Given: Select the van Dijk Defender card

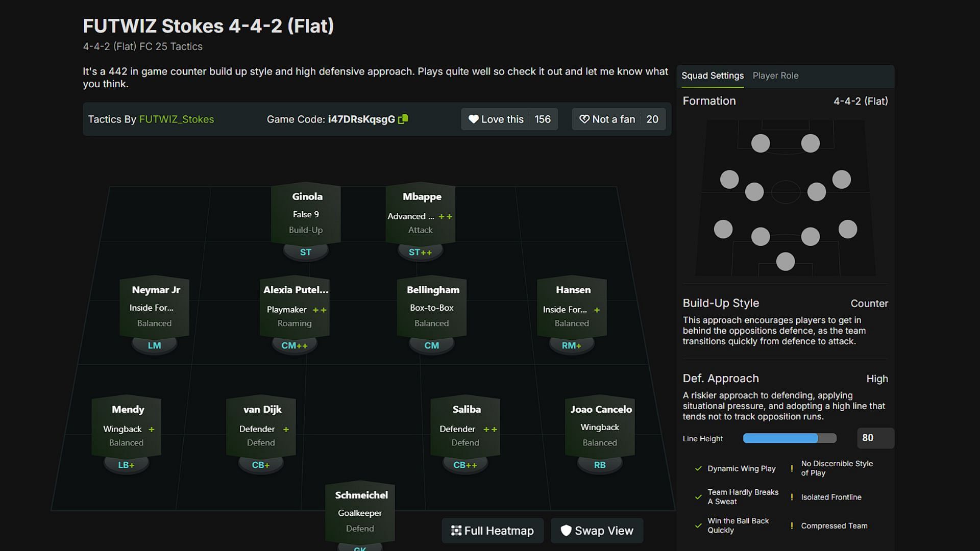Looking at the screenshot, I should tap(261, 426).
